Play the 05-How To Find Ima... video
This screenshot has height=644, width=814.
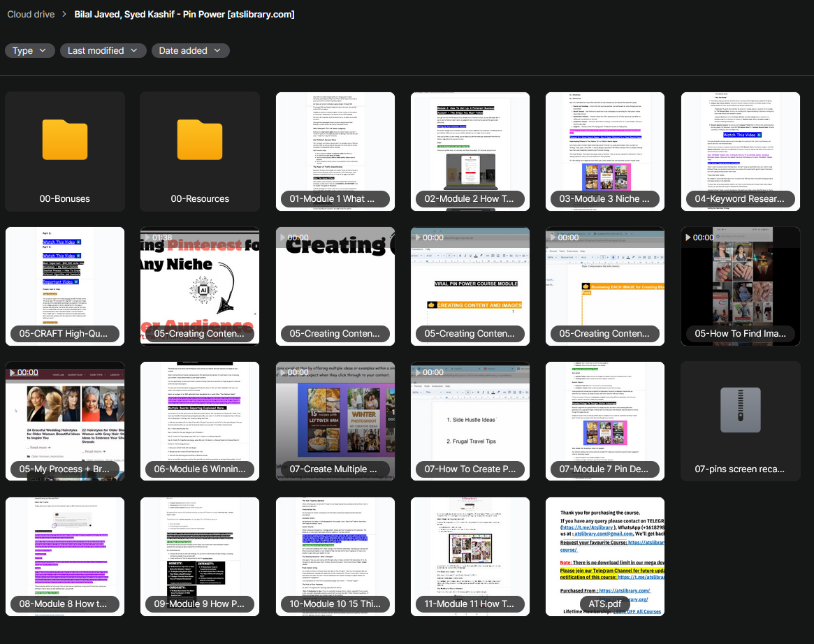[x=740, y=286]
